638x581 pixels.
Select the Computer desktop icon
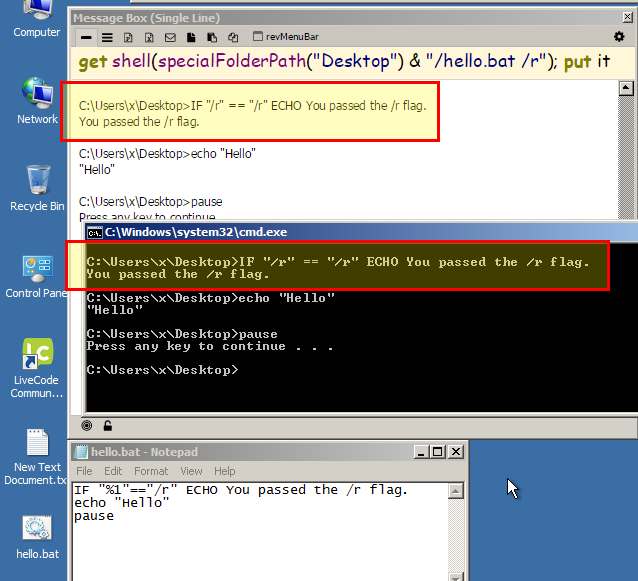tap(37, 19)
